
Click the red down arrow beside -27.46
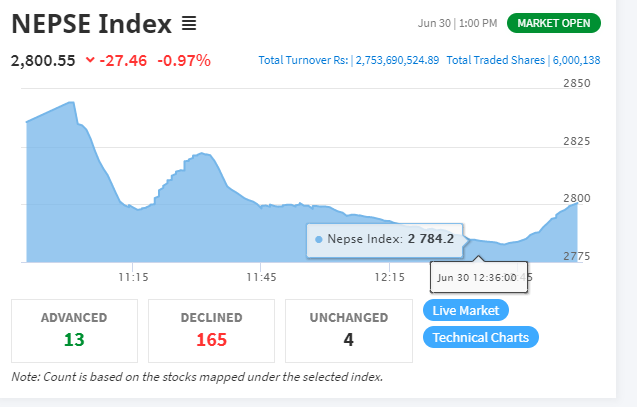pos(90,60)
